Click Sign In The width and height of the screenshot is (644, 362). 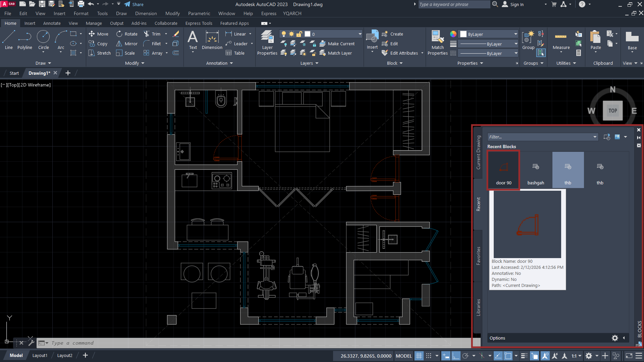[513, 4]
